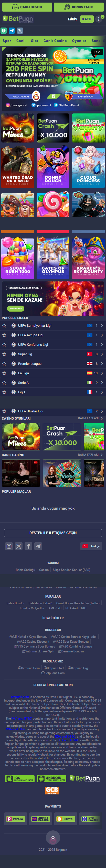The height and width of the screenshot is (868, 106).
Task: Open the Telegram icon in top social bar
Action: (x=12, y=31)
